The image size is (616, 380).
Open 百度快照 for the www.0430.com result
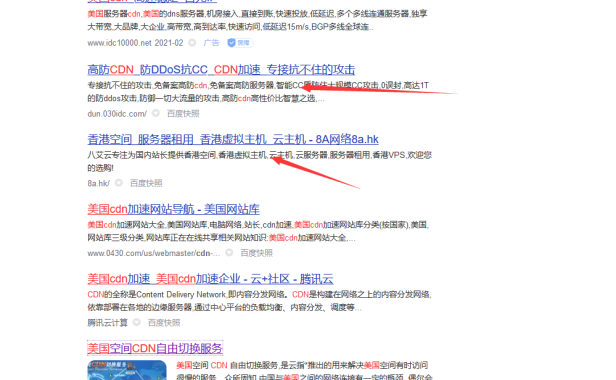[x=257, y=253]
